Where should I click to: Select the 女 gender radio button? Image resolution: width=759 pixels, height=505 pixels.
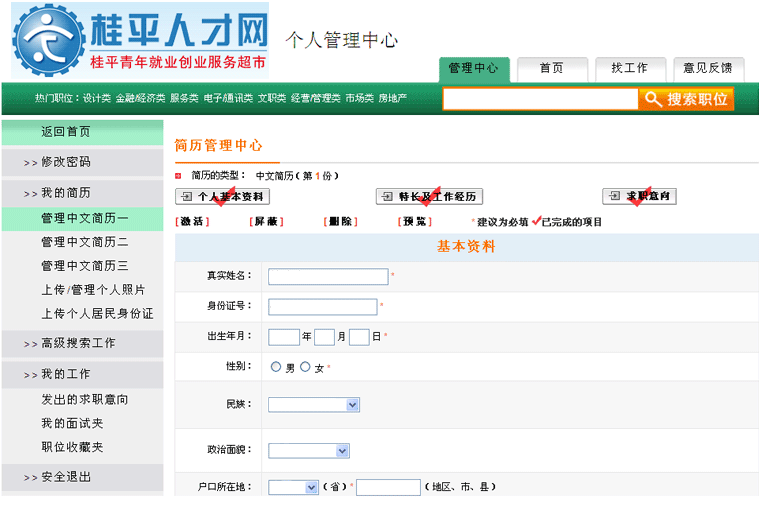point(305,367)
